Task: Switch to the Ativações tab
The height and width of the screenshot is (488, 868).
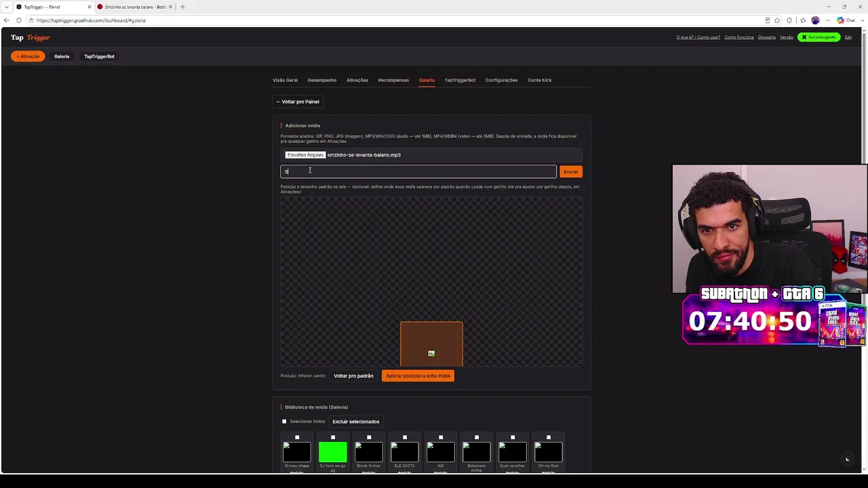Action: coord(357,80)
